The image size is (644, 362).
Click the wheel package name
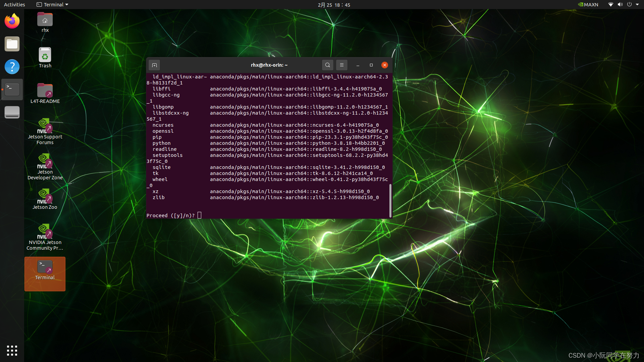coord(160,179)
